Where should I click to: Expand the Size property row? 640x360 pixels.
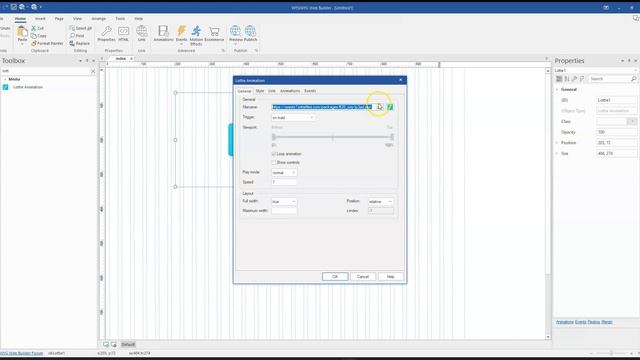point(557,153)
